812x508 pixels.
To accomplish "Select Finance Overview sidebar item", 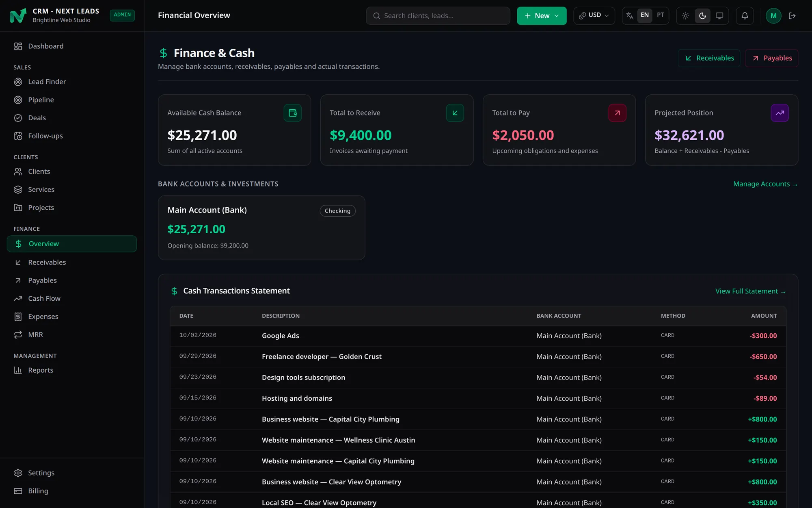I will [x=72, y=244].
